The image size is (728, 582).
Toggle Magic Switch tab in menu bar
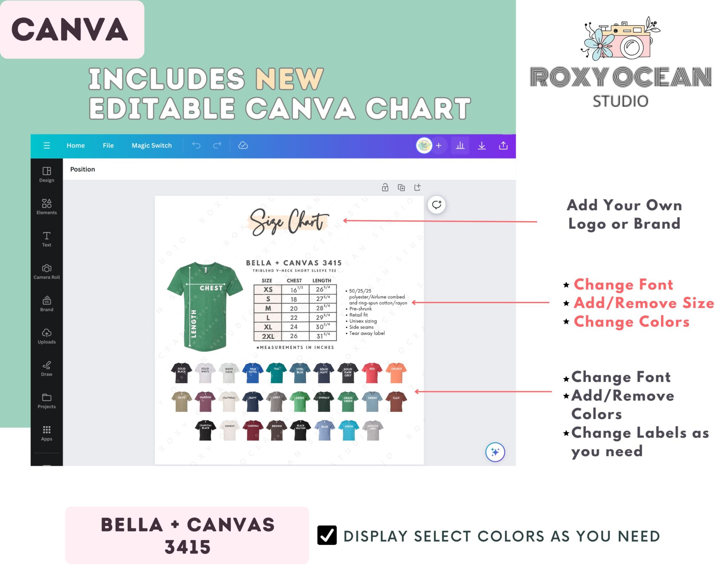pos(153,145)
